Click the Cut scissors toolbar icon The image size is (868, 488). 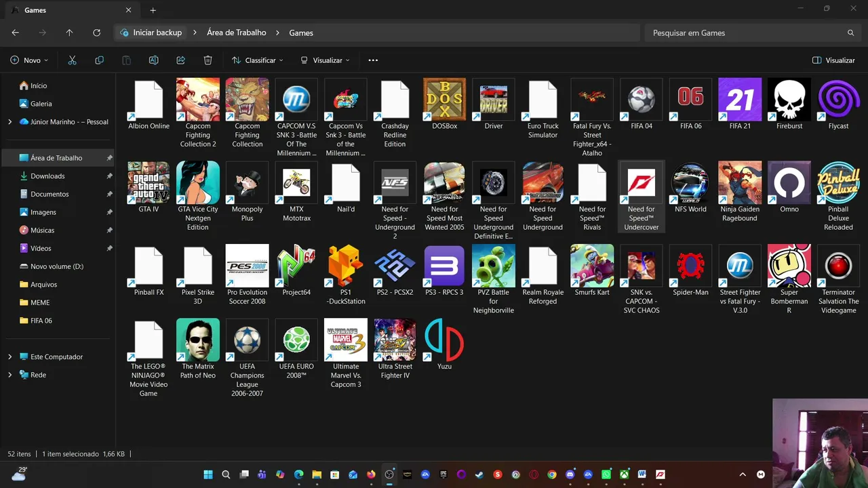72,60
